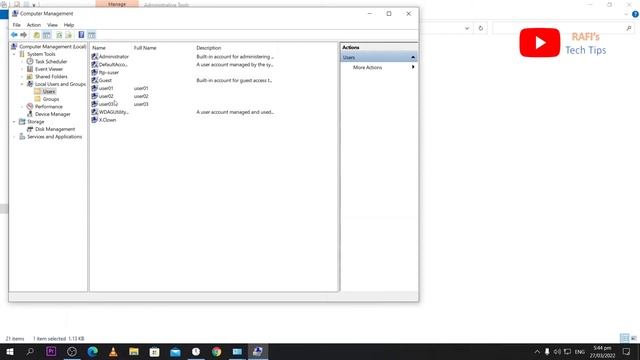640x360 pixels.
Task: Expand the Event Viewer node arrow
Action: click(x=22, y=69)
